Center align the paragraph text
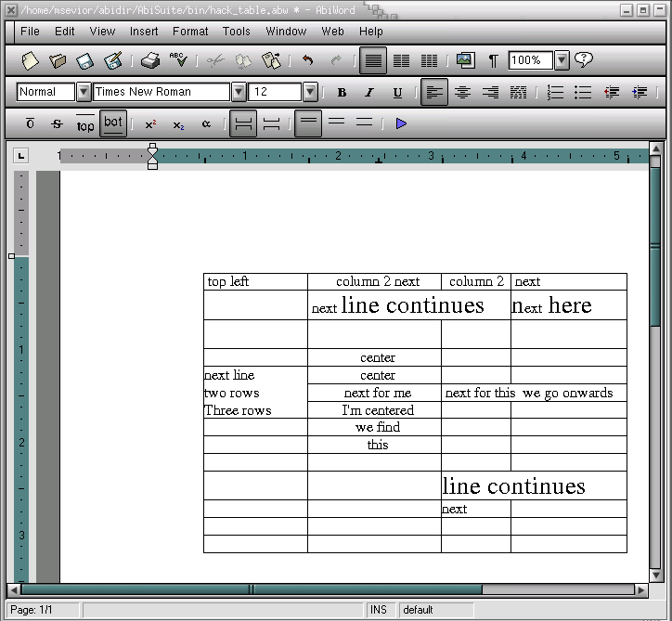This screenshot has width=672, height=621. tap(462, 92)
